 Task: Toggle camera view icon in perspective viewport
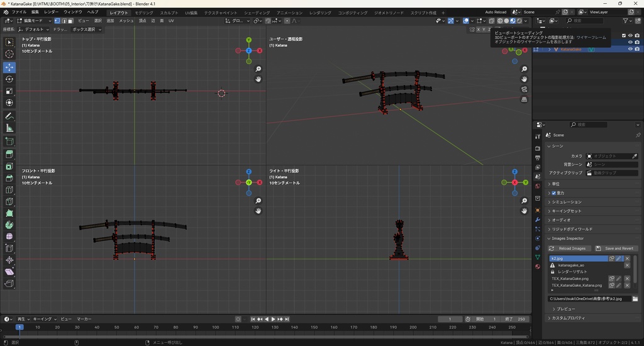525,89
